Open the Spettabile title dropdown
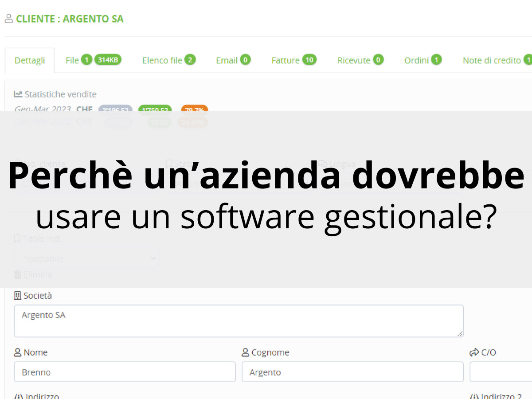The height and width of the screenshot is (399, 532). point(86,258)
